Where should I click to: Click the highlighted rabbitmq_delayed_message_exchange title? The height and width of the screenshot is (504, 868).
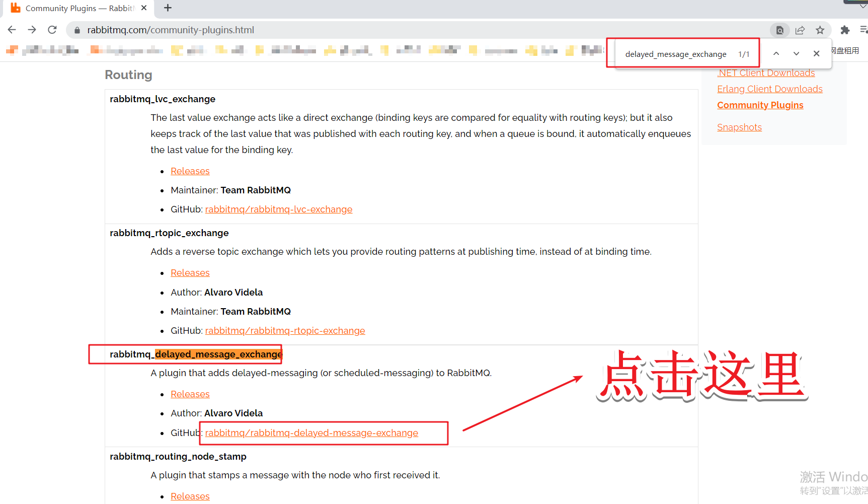coord(196,354)
